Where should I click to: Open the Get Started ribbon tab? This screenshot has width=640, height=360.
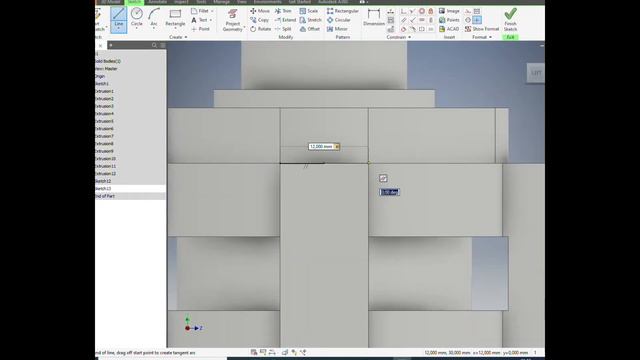click(300, 2)
